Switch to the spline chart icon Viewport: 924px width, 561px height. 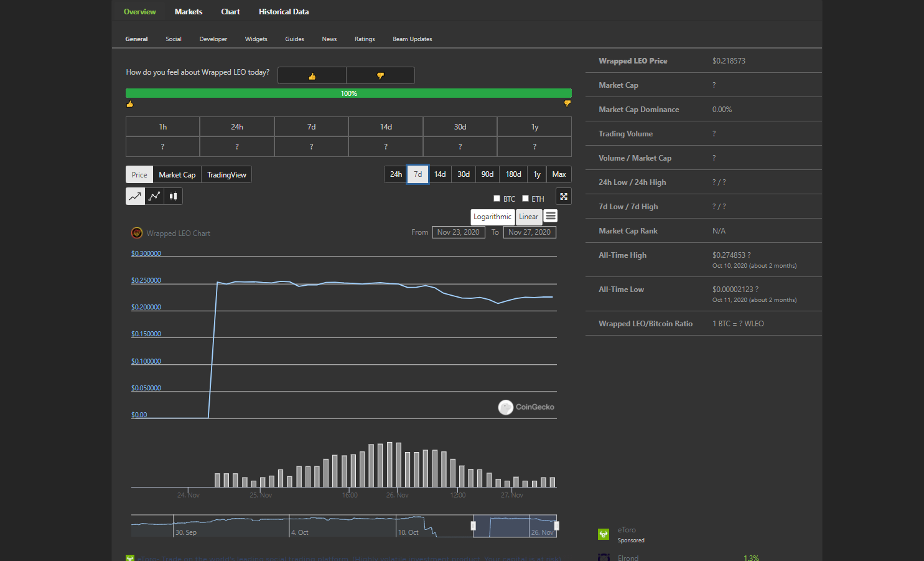click(x=154, y=196)
